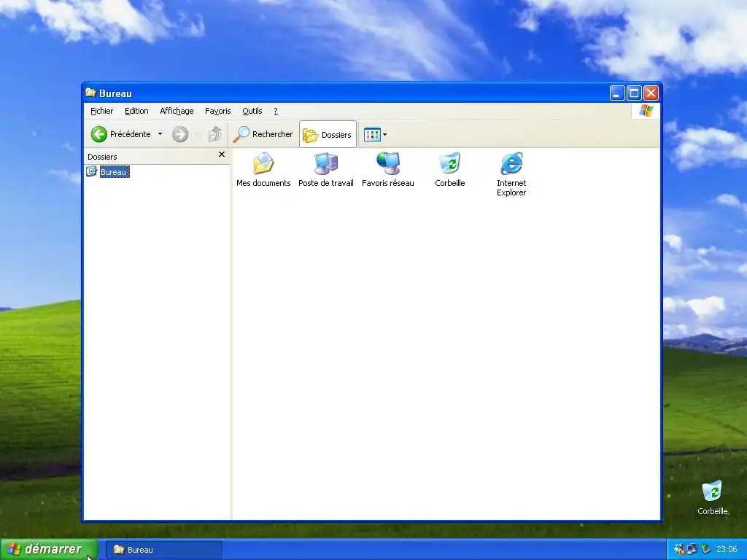Select the Poste de travail icon

326,163
